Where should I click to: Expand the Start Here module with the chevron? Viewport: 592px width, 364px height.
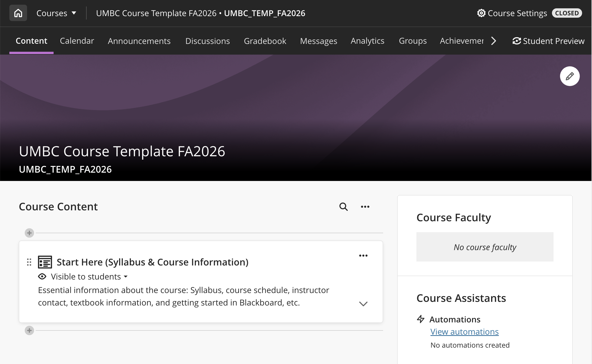[363, 304]
